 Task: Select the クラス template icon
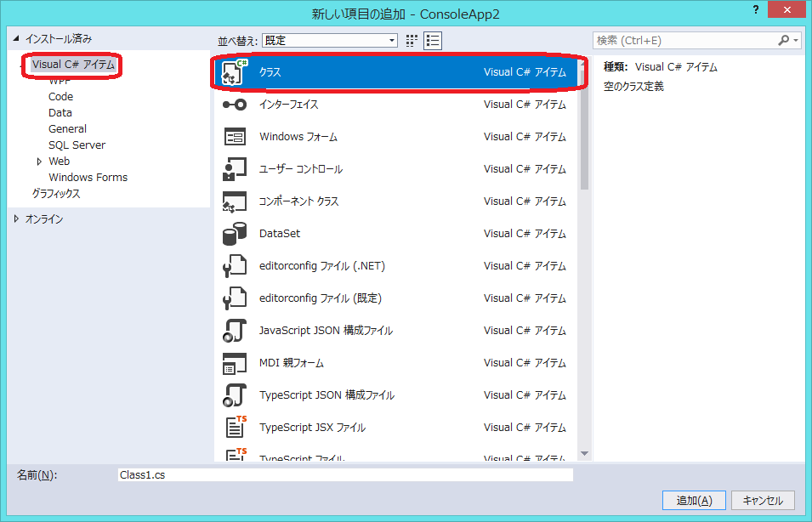pyautogui.click(x=235, y=72)
